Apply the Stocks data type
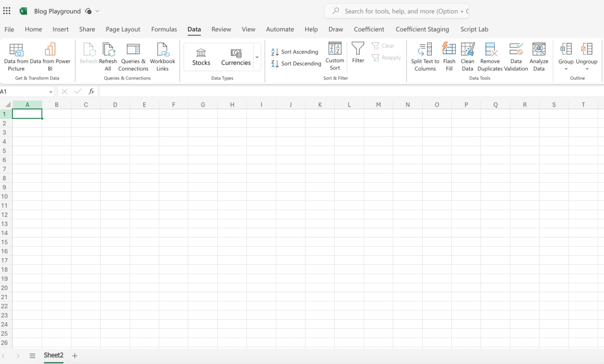The width and height of the screenshot is (604, 364). click(x=201, y=57)
